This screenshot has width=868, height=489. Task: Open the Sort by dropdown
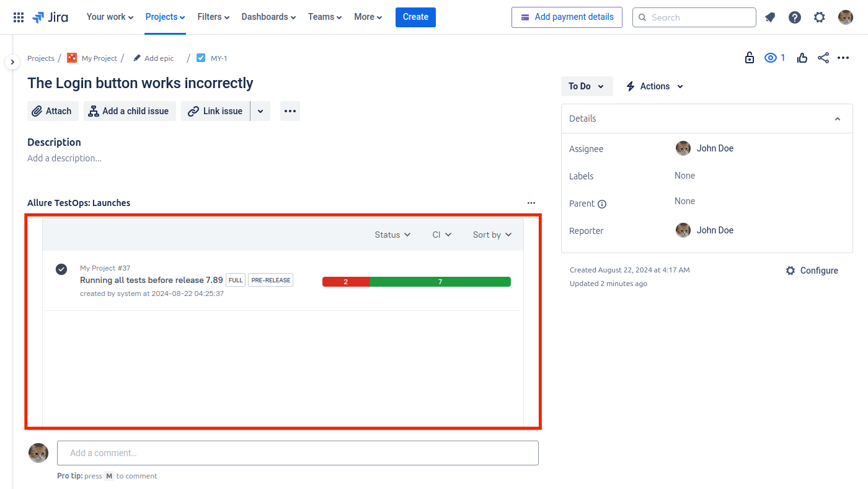pyautogui.click(x=492, y=235)
